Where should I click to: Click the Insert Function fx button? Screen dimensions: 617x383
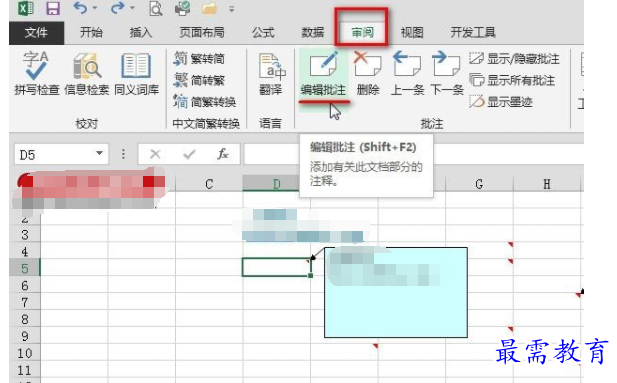coord(223,154)
